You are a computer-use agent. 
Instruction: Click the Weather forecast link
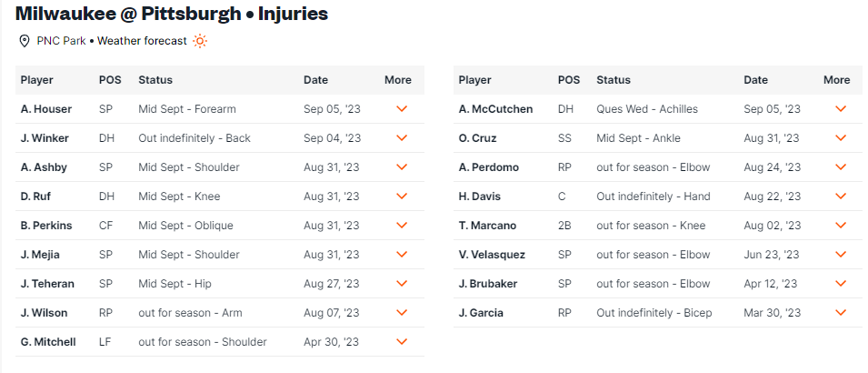(143, 41)
